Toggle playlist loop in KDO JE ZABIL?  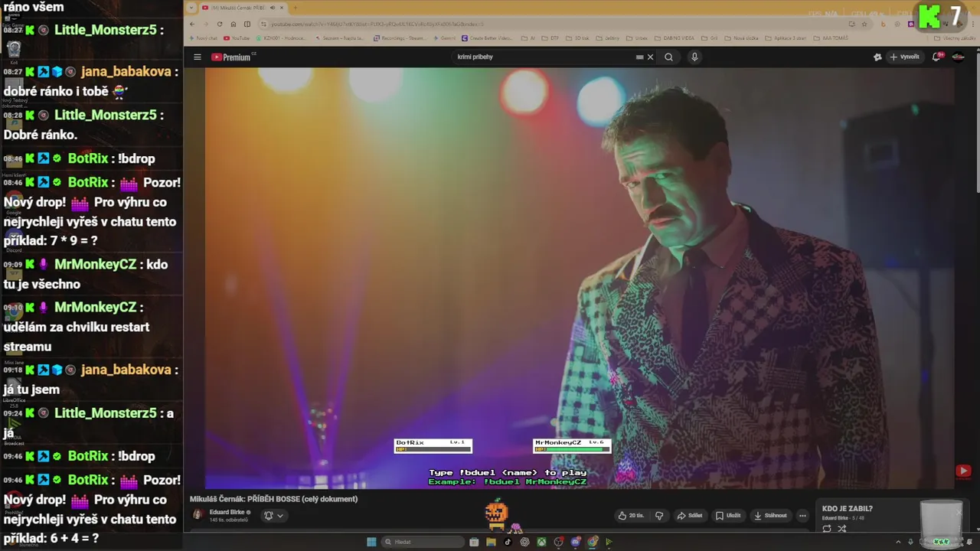point(827,528)
